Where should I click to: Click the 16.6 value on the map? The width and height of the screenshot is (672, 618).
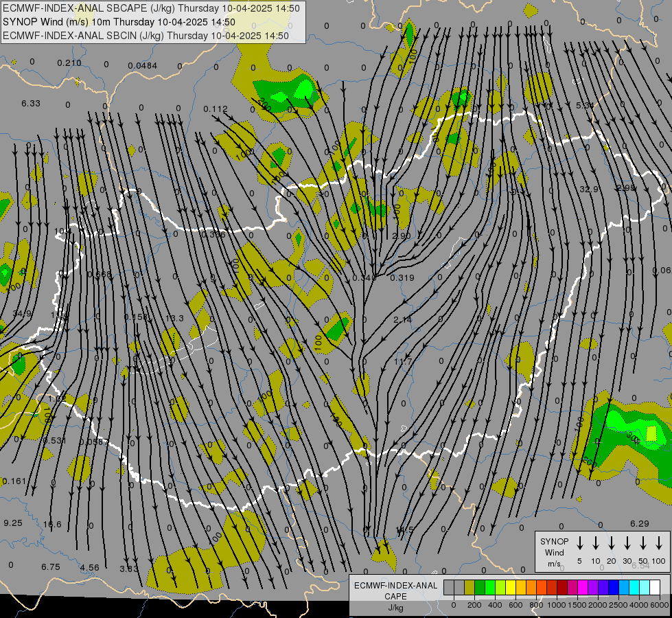coord(52,525)
